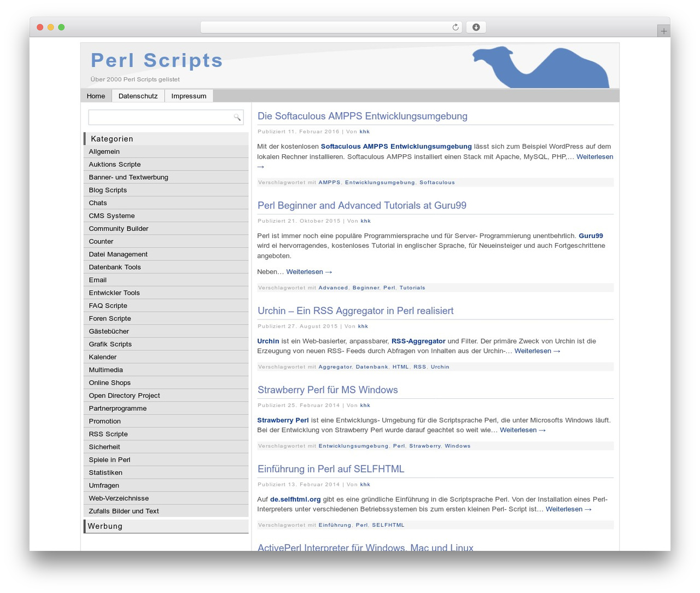This screenshot has width=700, height=593.
Task: Select CMS Systeme category
Action: (166, 216)
